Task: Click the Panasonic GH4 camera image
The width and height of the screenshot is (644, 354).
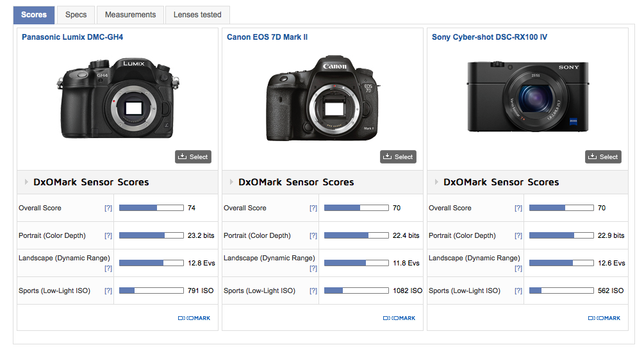Action: pyautogui.click(x=118, y=97)
